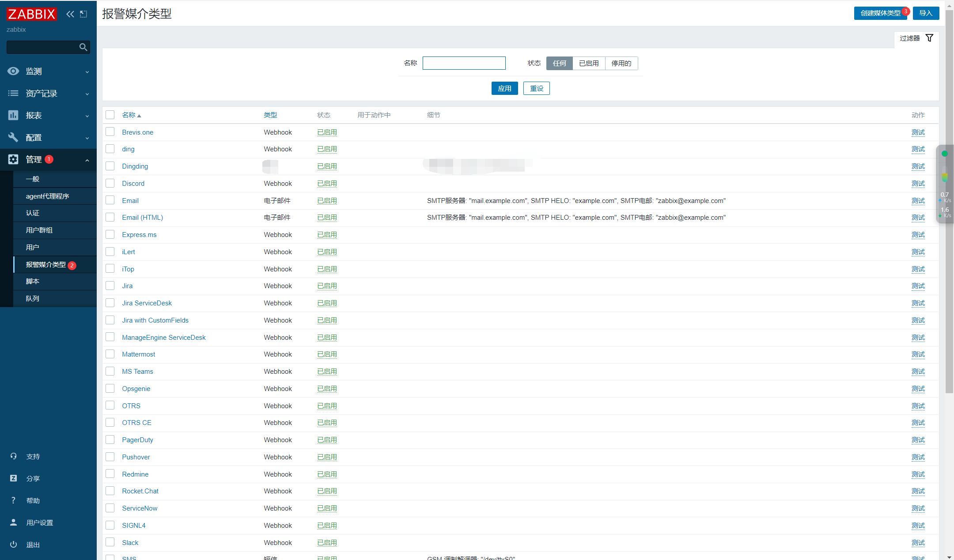Click the 报表 chart icon
The width and height of the screenshot is (954, 560).
[13, 115]
